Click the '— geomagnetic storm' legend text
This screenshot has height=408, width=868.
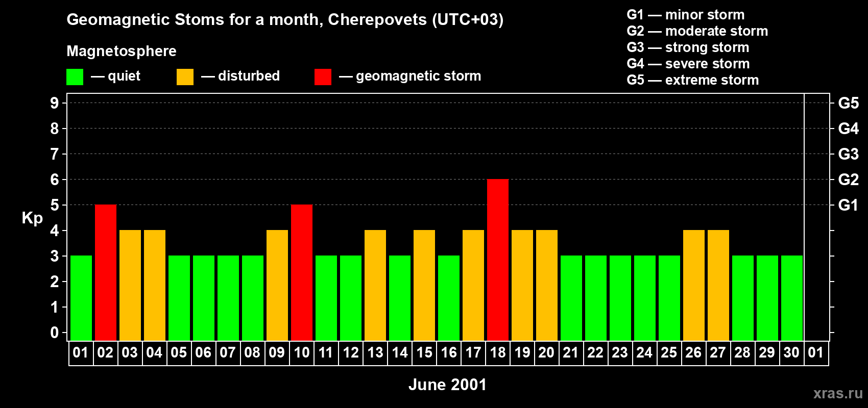[x=410, y=76]
